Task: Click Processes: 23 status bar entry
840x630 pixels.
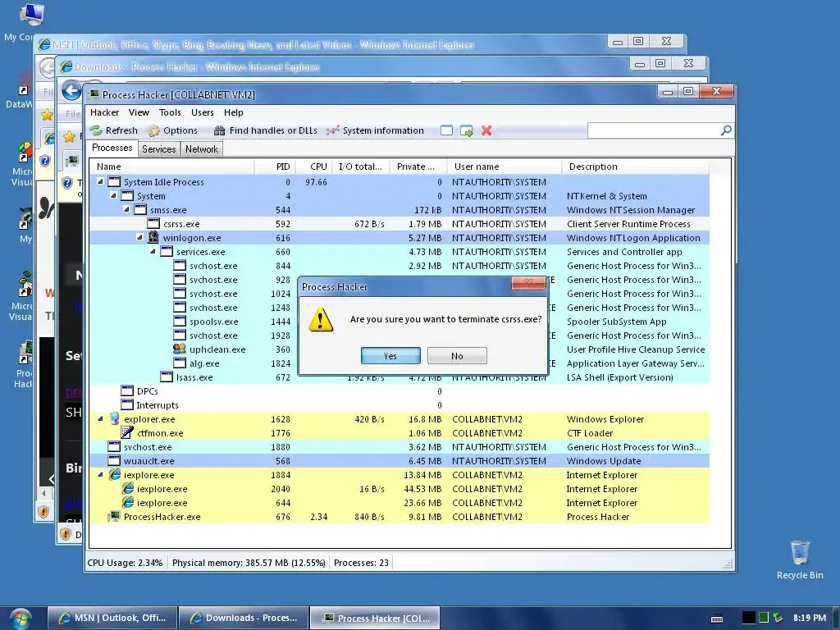Action: 361,563
